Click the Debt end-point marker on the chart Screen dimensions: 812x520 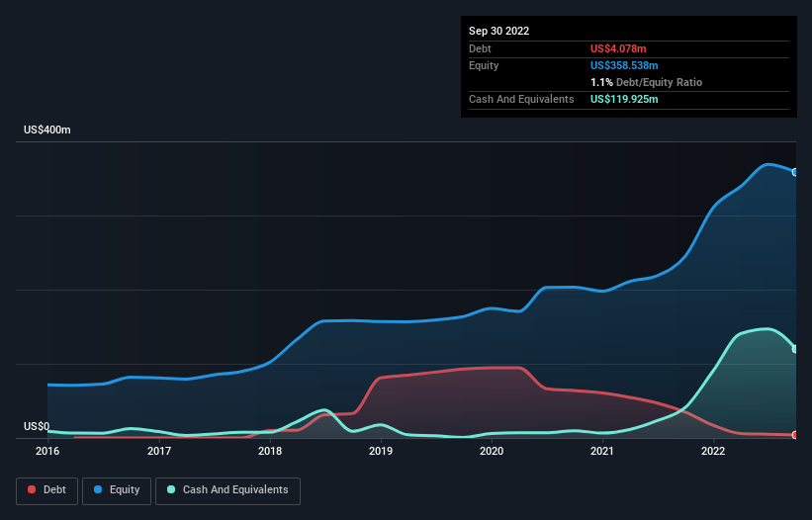[795, 435]
